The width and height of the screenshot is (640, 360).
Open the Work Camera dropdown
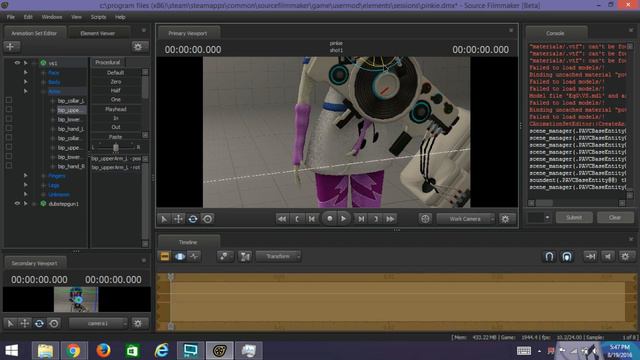466,219
